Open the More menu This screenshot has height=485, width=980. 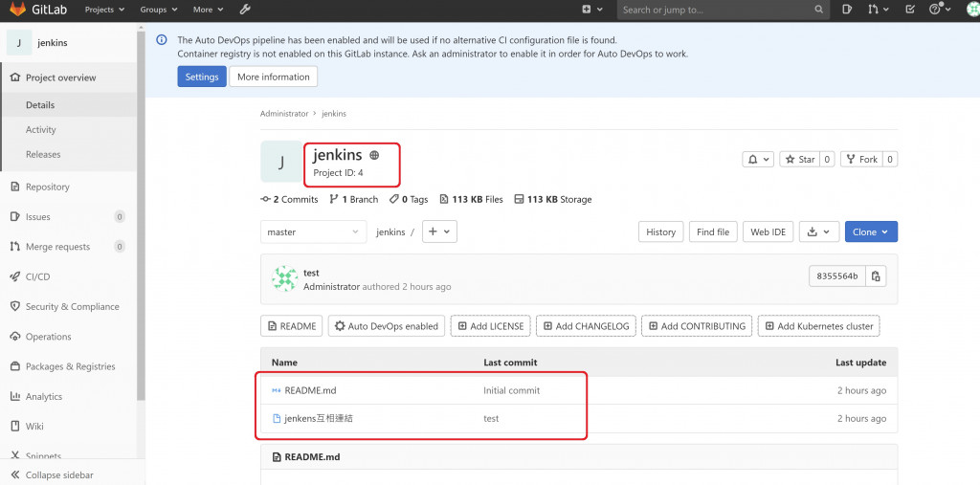tap(208, 10)
